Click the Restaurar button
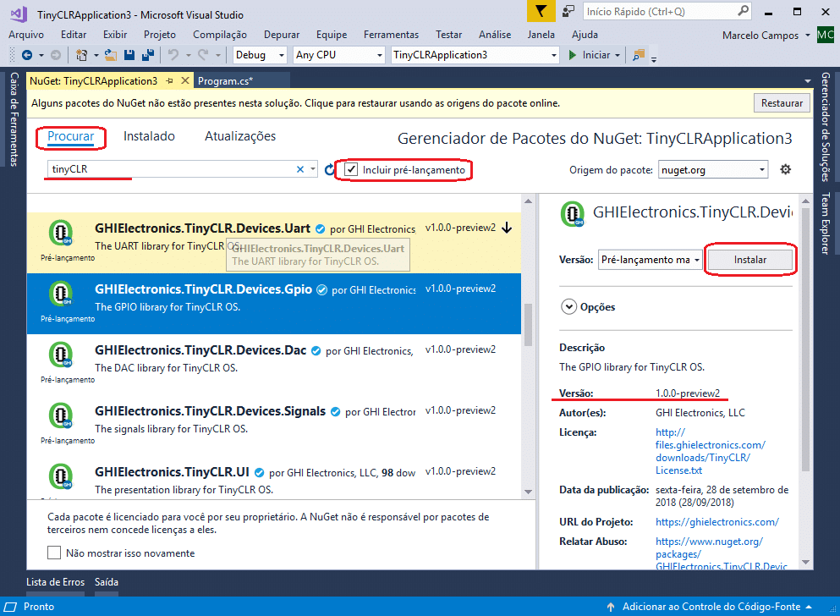The image size is (840, 616). coord(781,103)
